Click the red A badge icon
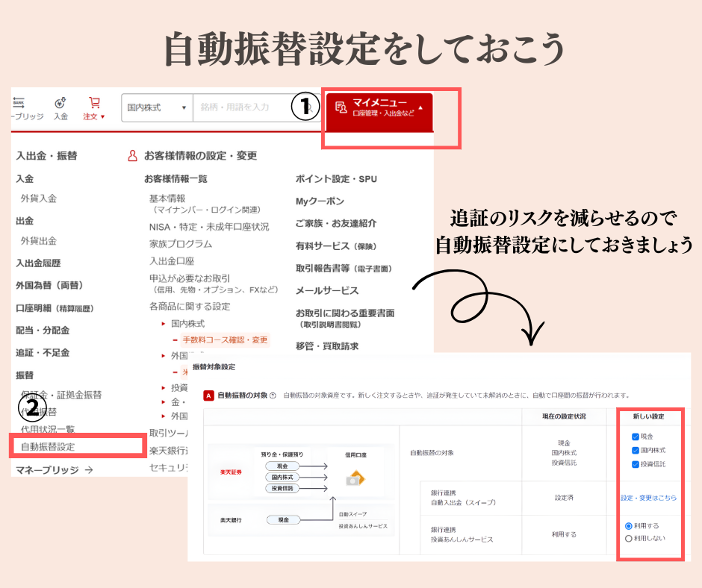The height and width of the screenshot is (588, 702). click(209, 395)
